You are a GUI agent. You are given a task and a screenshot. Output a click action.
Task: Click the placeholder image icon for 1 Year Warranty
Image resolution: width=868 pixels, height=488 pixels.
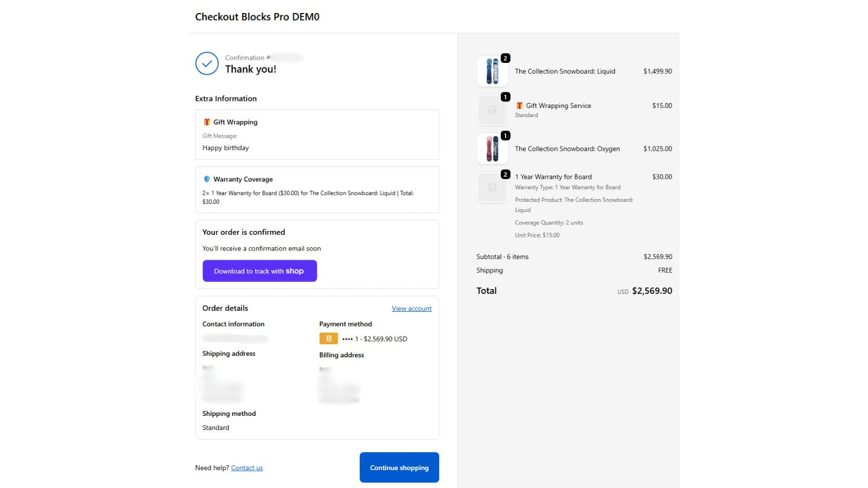point(492,187)
